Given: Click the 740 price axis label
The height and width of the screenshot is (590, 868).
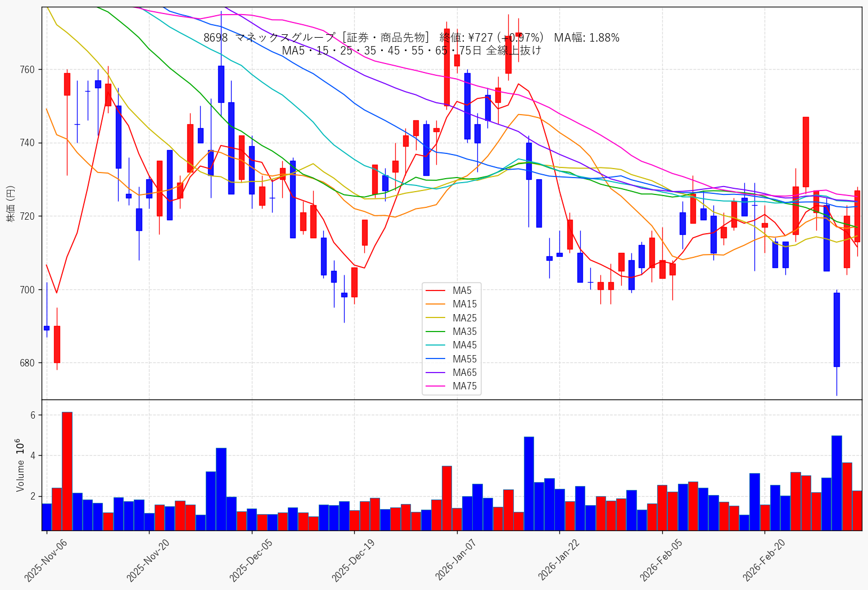Looking at the screenshot, I should 28,143.
